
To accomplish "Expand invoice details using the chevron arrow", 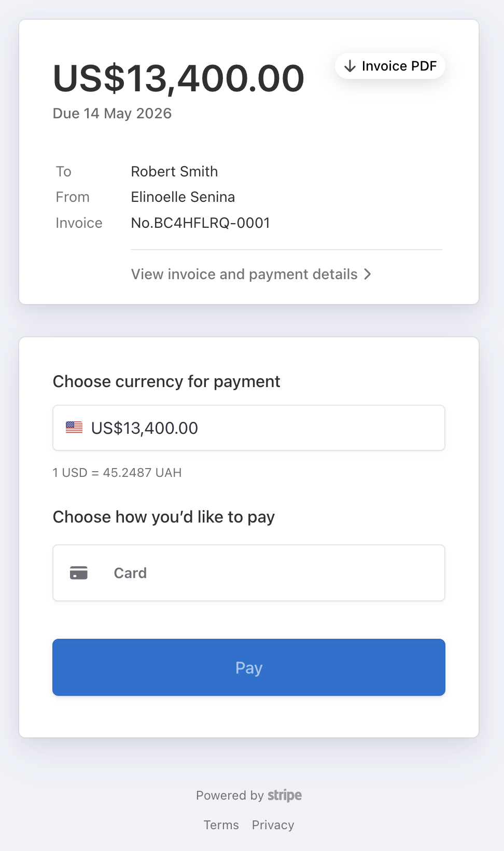I will click(x=368, y=274).
